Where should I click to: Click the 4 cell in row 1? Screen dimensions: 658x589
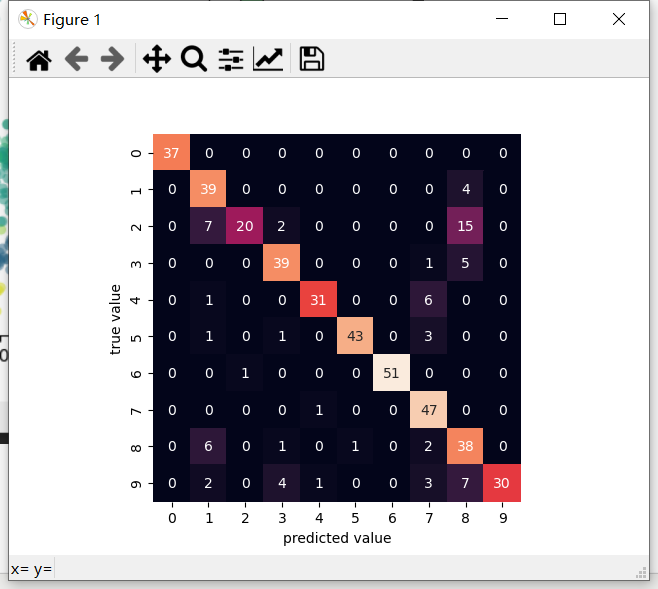pyautogui.click(x=465, y=189)
